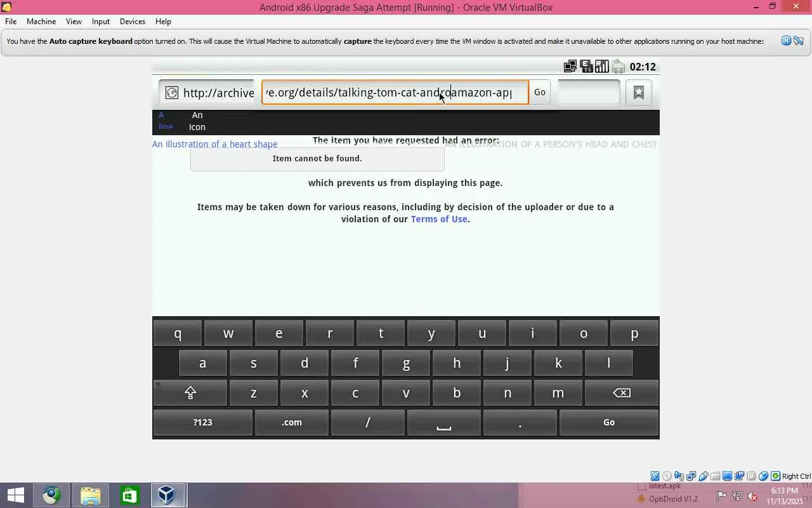Viewport: 812px width, 508px height.
Task: Tap the keyboard Go key
Action: click(609, 422)
